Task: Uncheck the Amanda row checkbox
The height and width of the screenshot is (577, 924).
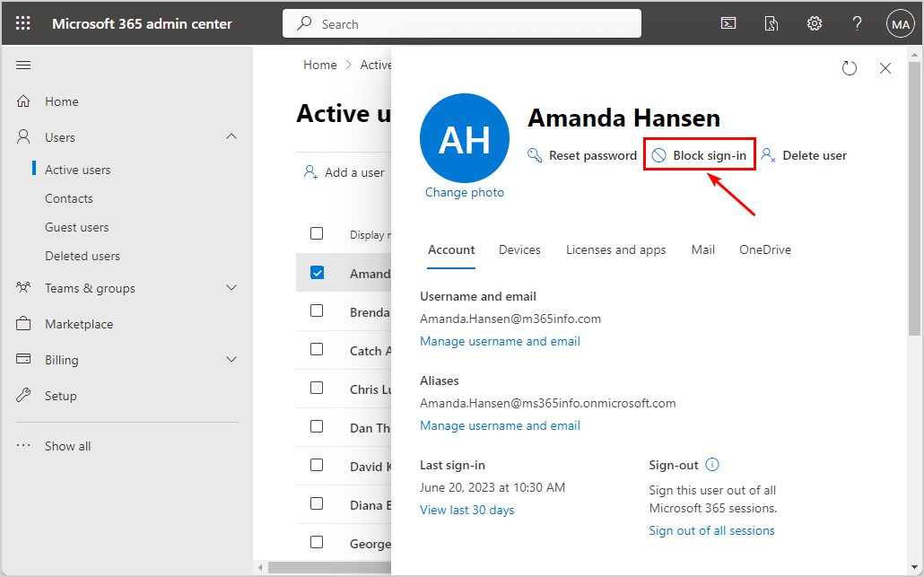Action: click(317, 272)
